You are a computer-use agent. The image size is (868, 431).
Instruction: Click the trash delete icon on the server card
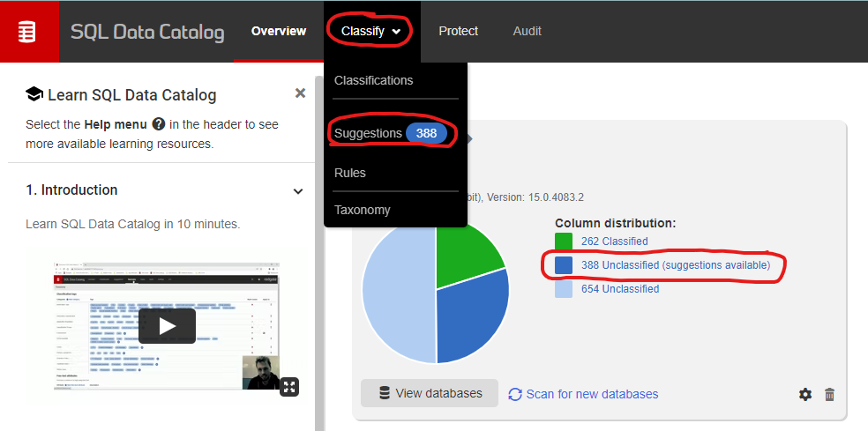(829, 394)
